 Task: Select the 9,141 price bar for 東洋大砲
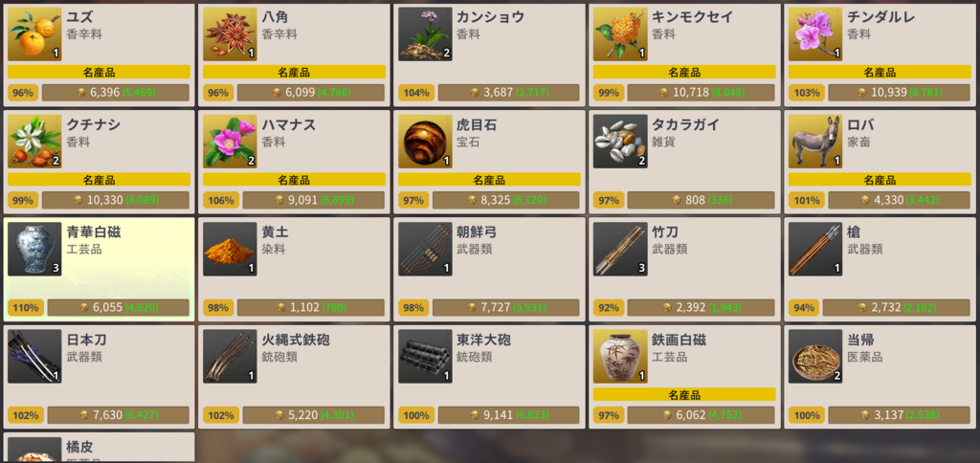pyautogui.click(x=508, y=415)
